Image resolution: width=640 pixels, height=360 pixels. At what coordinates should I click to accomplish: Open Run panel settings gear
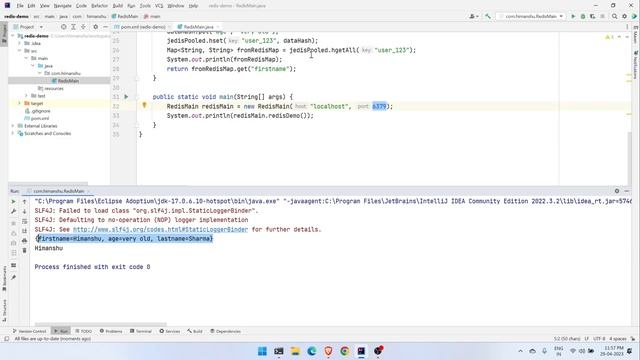(x=617, y=191)
